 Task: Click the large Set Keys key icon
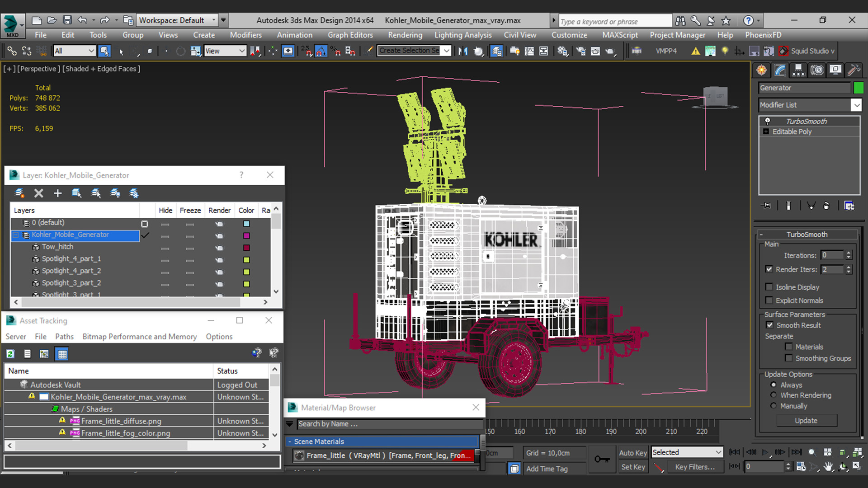pos(602,459)
